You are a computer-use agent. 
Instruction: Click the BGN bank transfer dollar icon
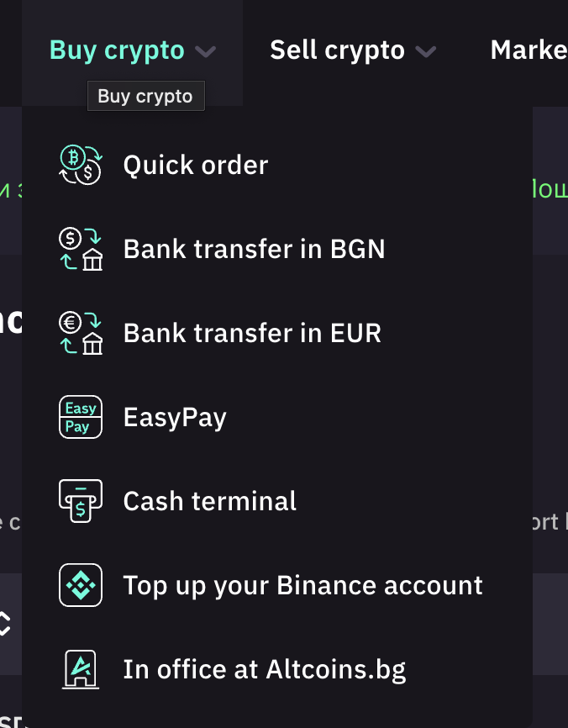click(x=81, y=249)
